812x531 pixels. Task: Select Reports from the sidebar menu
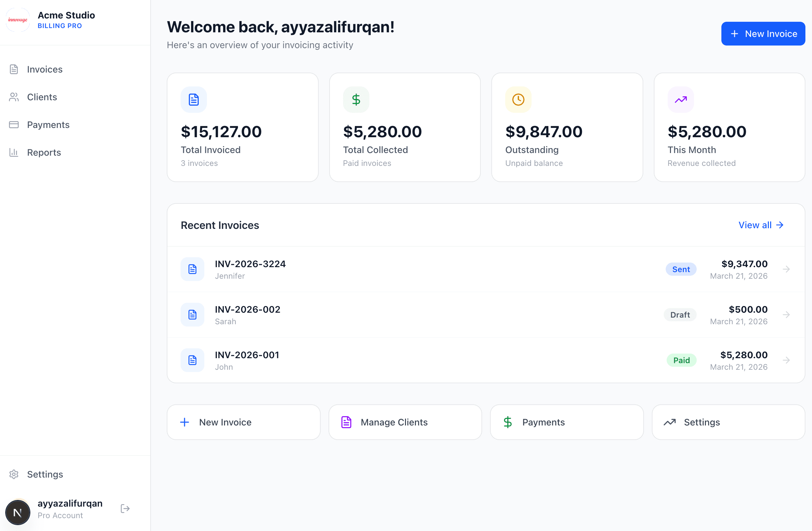coord(44,152)
